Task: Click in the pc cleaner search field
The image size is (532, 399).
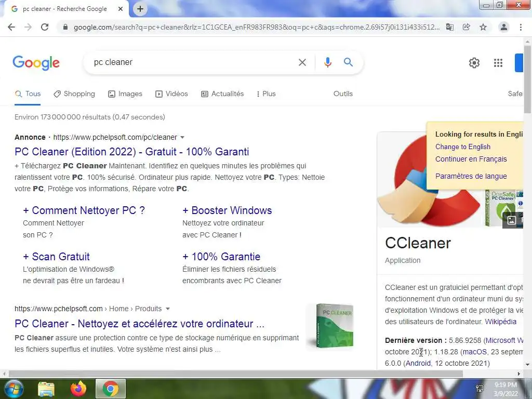Action: coord(193,62)
